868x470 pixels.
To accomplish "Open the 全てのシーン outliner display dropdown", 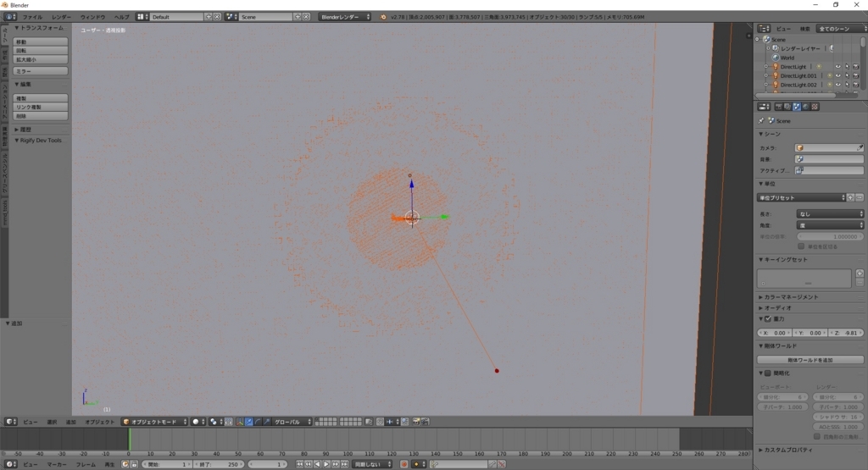I will 840,29.
